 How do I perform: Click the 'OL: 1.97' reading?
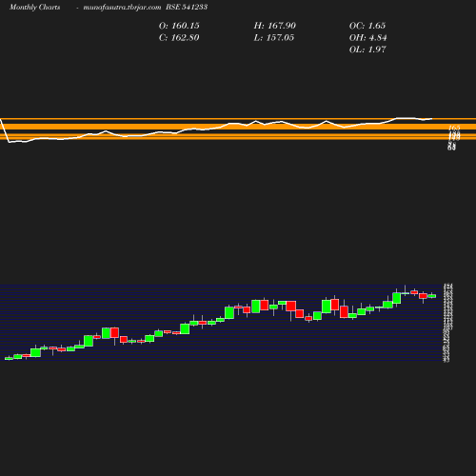(367, 50)
